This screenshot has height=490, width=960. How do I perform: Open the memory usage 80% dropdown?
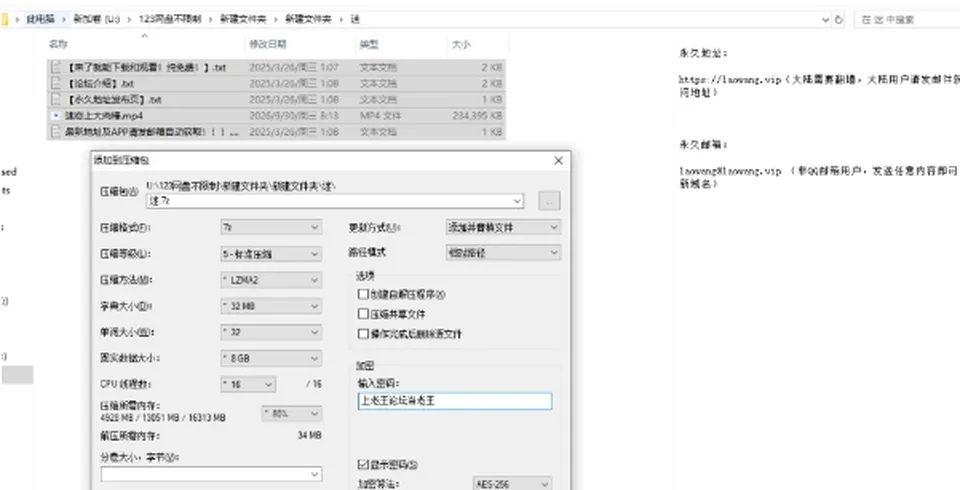291,413
